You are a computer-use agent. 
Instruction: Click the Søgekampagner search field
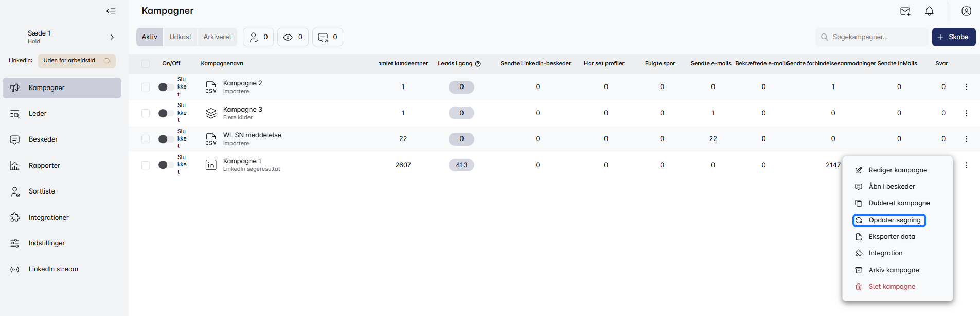click(875, 37)
